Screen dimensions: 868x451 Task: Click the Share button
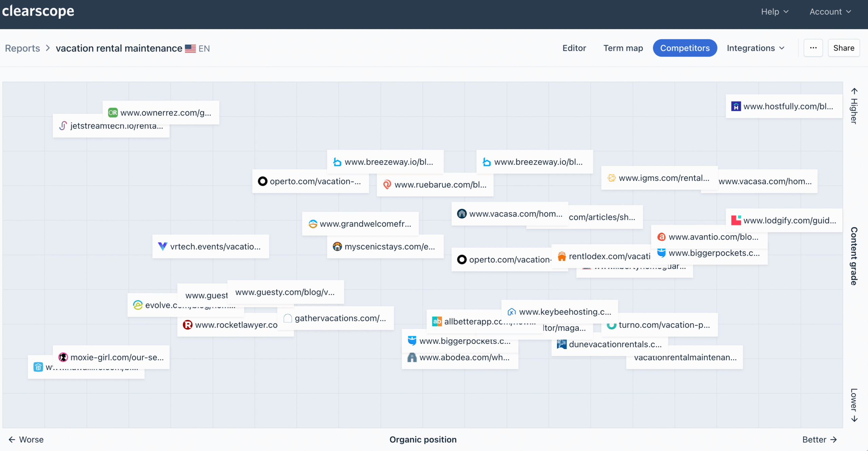pos(844,48)
